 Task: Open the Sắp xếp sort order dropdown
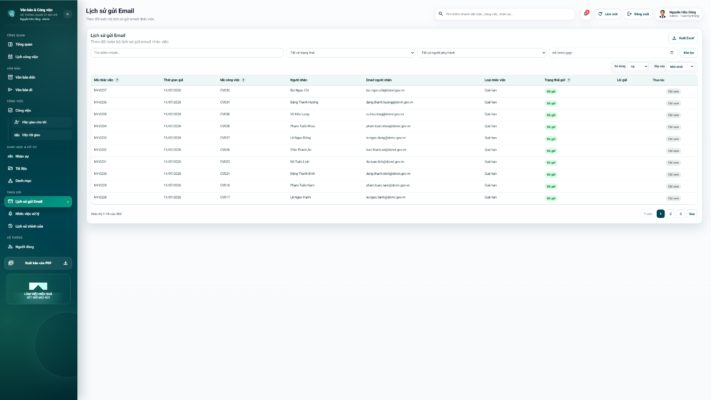coord(682,67)
